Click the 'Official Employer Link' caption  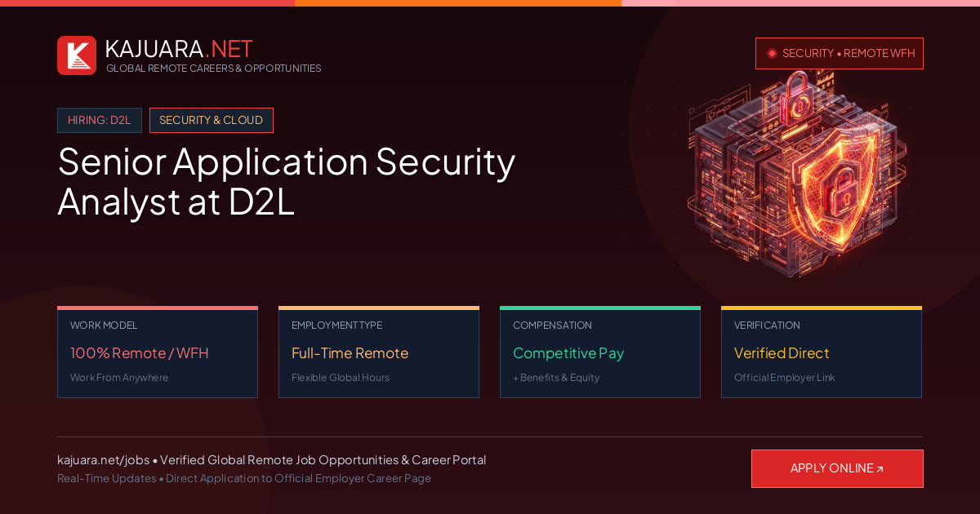coord(785,378)
